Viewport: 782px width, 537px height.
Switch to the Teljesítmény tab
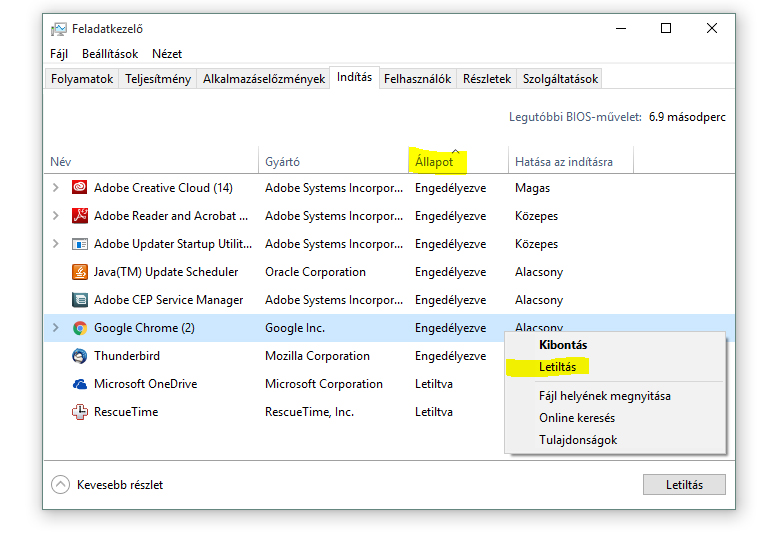coord(158,79)
